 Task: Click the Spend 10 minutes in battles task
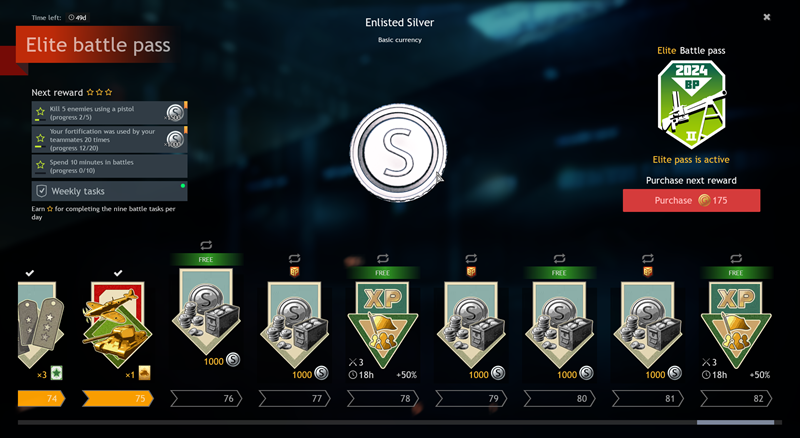coord(109,166)
